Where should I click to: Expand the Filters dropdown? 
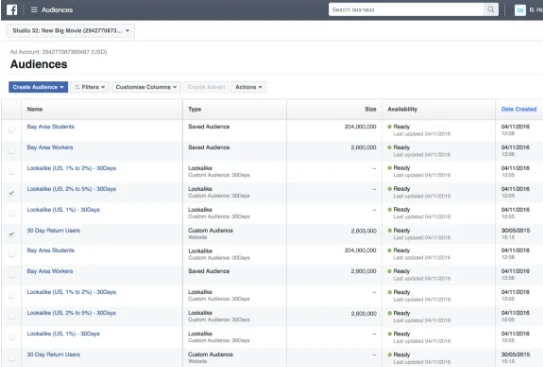[90, 87]
